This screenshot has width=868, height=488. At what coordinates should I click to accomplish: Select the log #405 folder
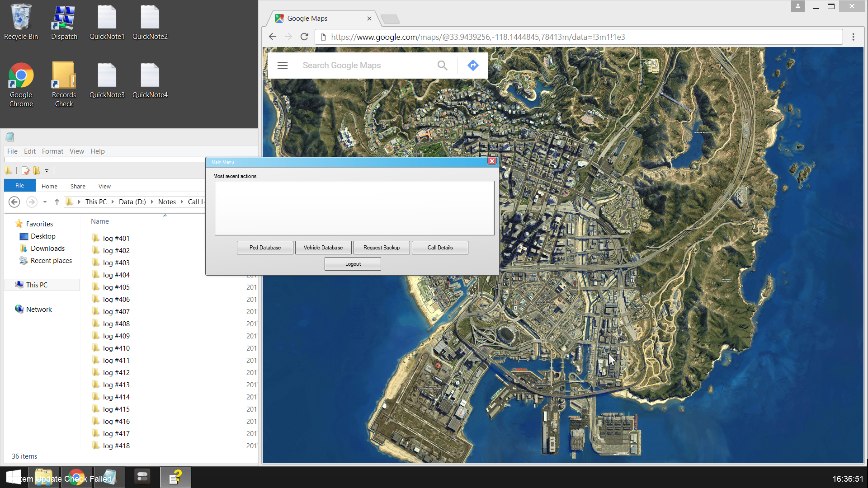click(116, 287)
